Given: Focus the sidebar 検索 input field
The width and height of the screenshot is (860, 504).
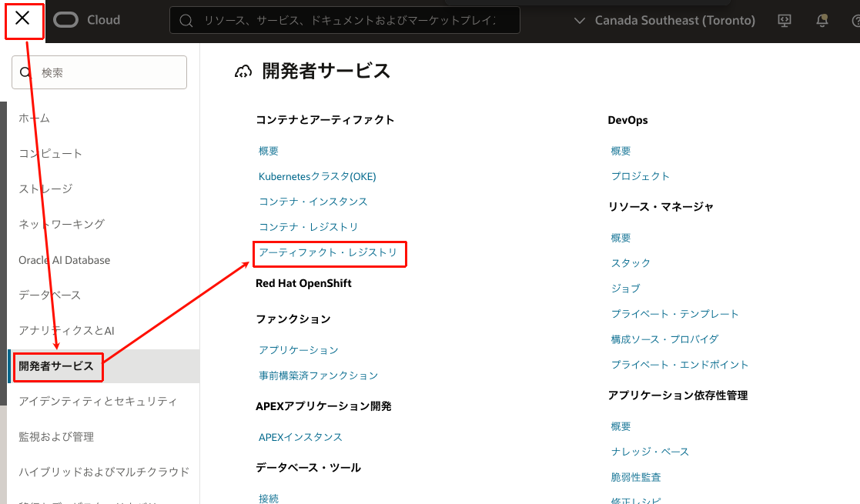Looking at the screenshot, I should pyautogui.click(x=108, y=72).
